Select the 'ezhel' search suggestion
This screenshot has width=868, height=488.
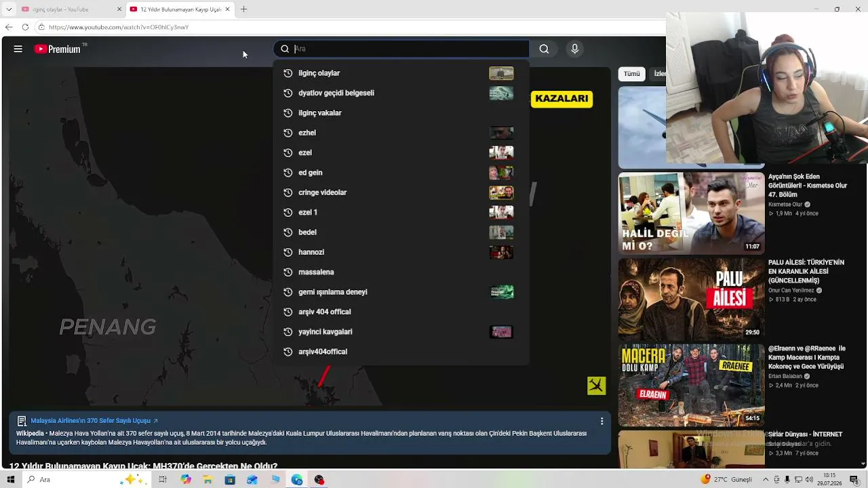401,133
